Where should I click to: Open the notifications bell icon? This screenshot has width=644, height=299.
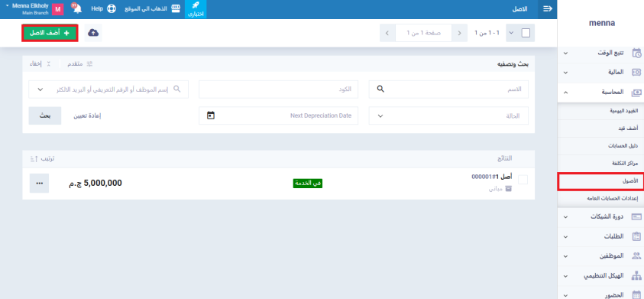tap(76, 8)
